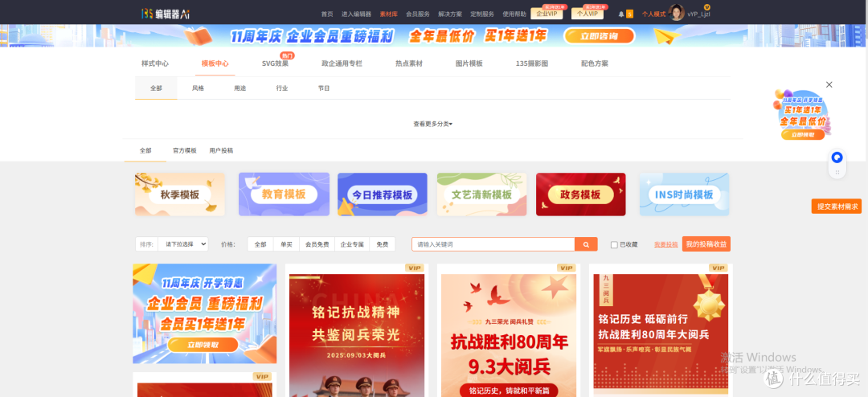The width and height of the screenshot is (868, 397).
Task: Open 教育模板 category card
Action: pyautogui.click(x=284, y=194)
